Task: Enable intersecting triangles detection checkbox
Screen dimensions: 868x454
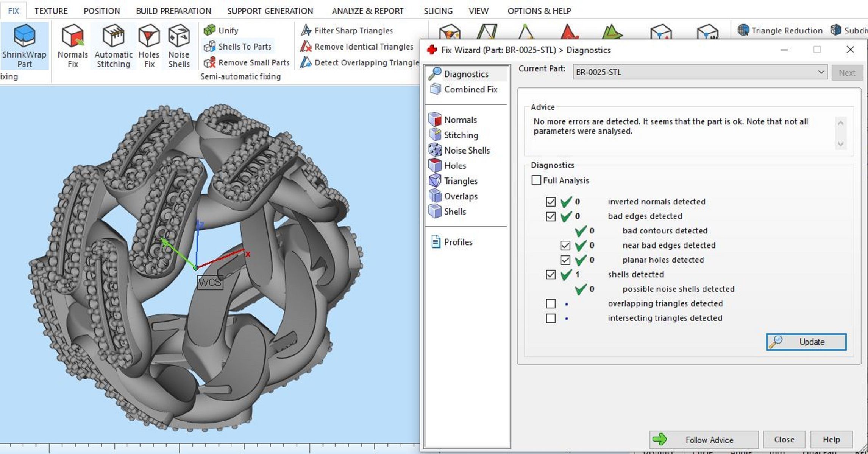Action: click(551, 318)
